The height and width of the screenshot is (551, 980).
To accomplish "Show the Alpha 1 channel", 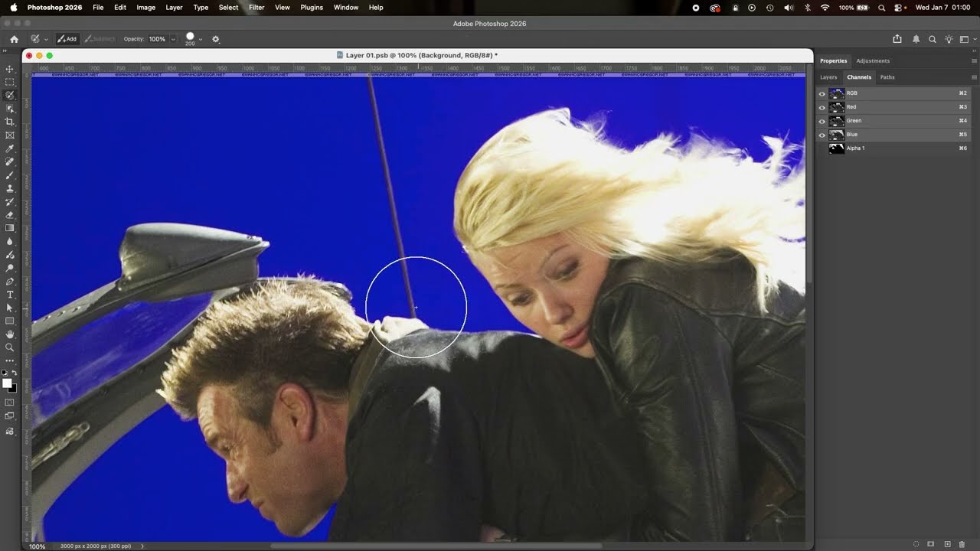I will (822, 148).
